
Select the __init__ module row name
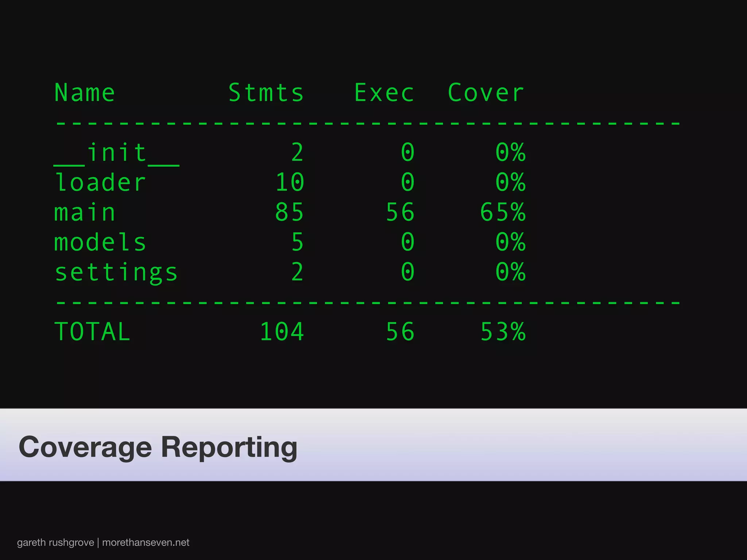[x=116, y=153]
